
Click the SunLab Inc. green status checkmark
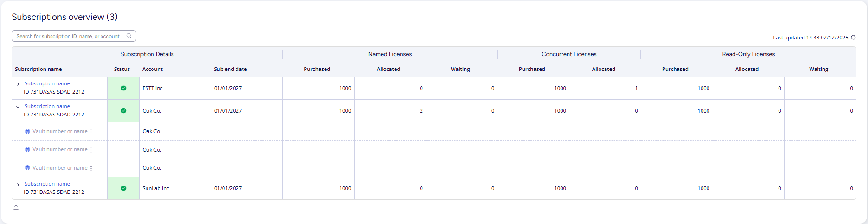click(x=123, y=188)
